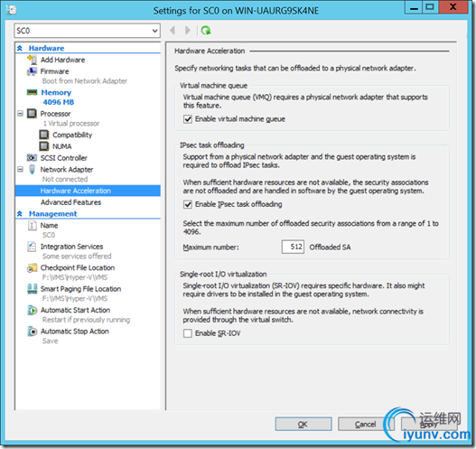Select SCSI Controller tree item
The height and width of the screenshot is (449, 476).
pyautogui.click(x=64, y=158)
